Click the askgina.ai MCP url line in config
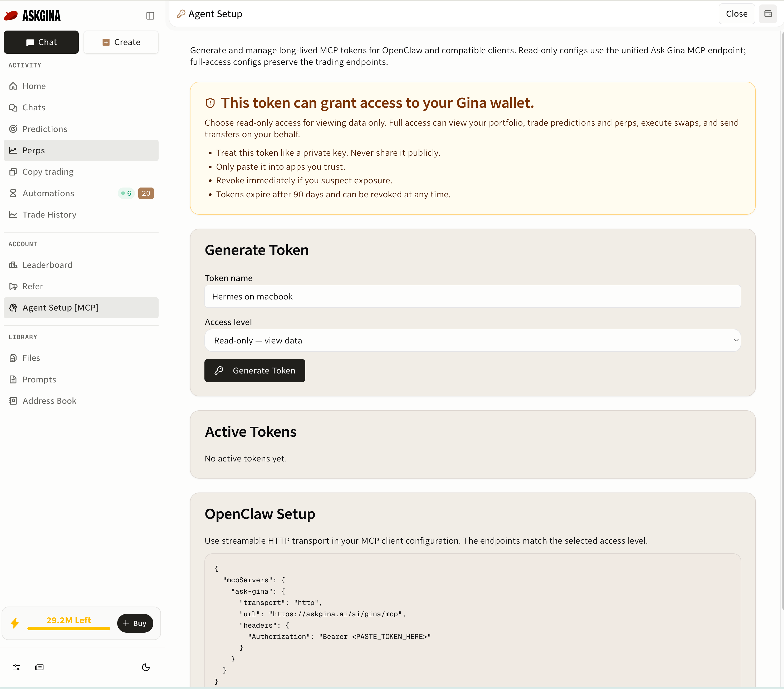The height and width of the screenshot is (689, 784). click(322, 614)
